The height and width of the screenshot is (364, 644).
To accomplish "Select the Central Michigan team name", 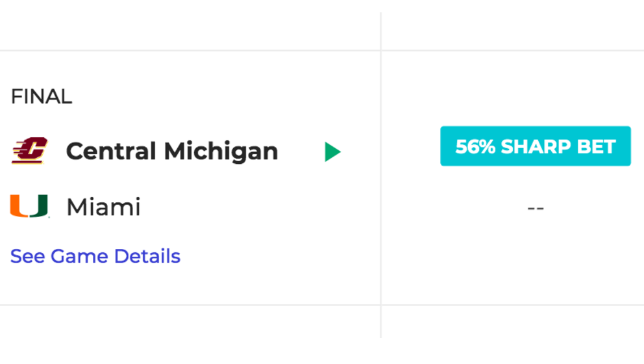I will pyautogui.click(x=172, y=151).
